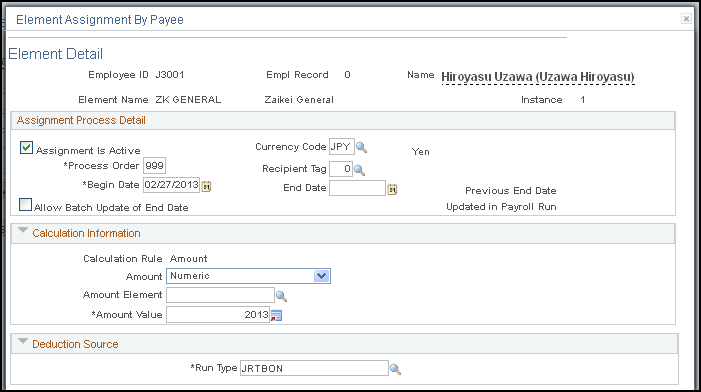
Task: Select the Run Type field with JRTBON
Action: [314, 368]
